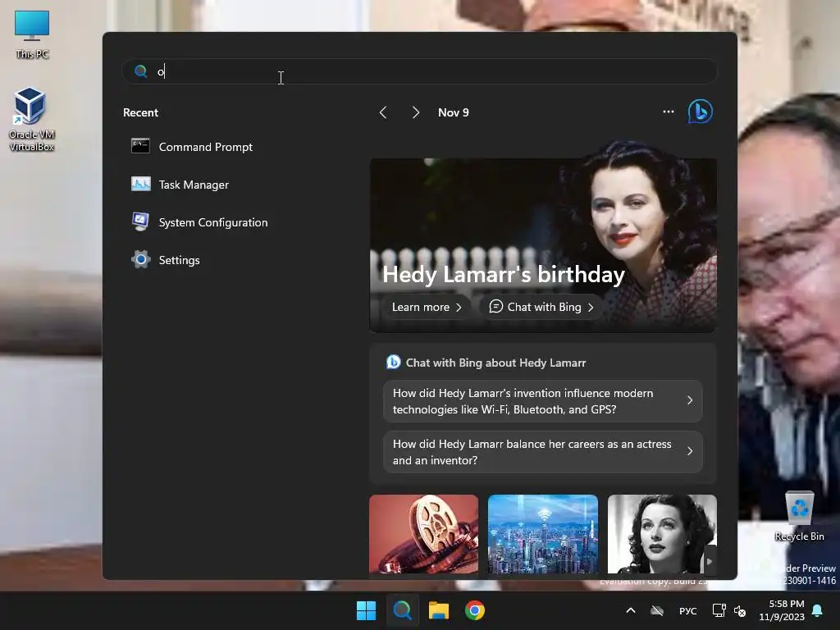Image resolution: width=840 pixels, height=630 pixels.
Task: Click Learn more about Hedy Lamarr
Action: coord(427,307)
